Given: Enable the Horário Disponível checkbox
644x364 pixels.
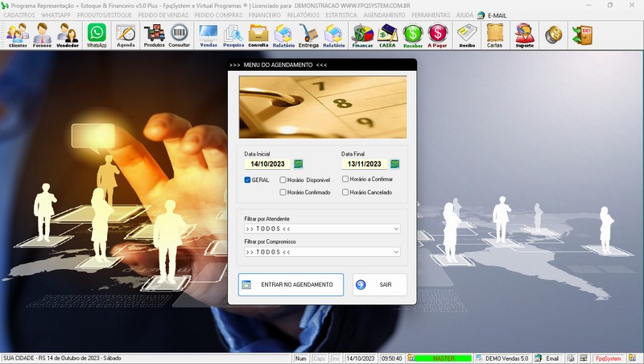Looking at the screenshot, I should [x=283, y=180].
